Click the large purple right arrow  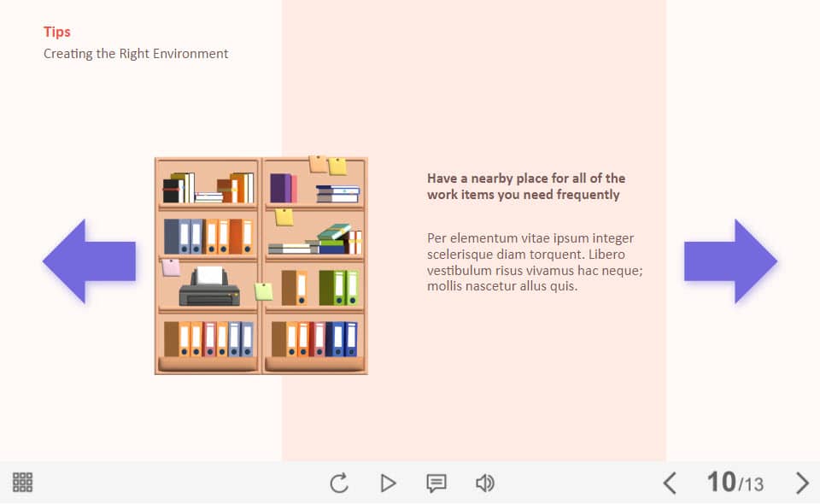coord(730,261)
